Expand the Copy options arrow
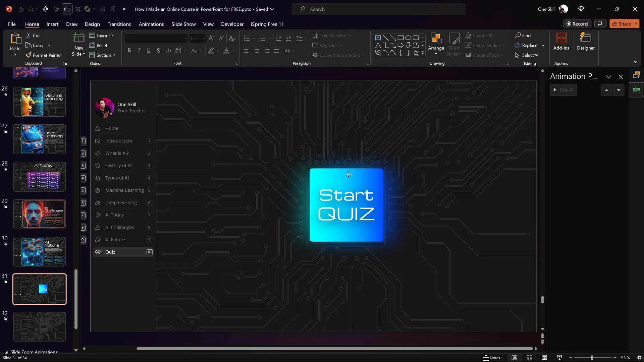Screen dimensions: 644x362 tap(49, 45)
